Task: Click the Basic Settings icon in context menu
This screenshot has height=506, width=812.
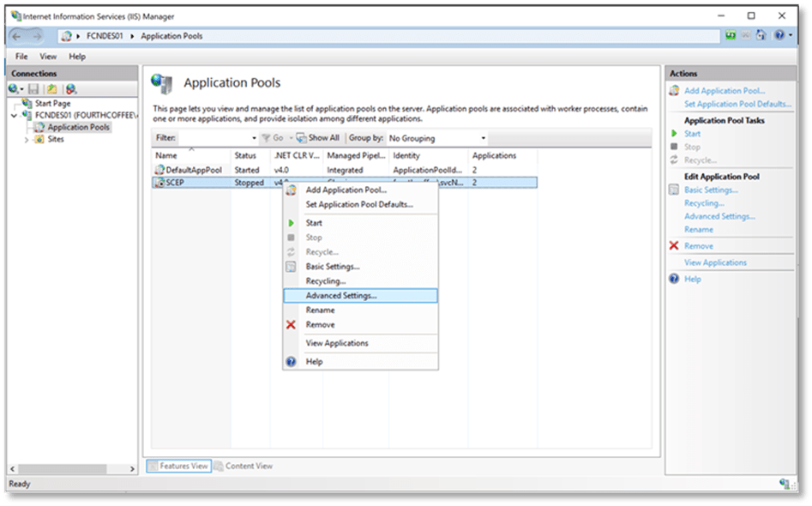Action: tap(291, 267)
